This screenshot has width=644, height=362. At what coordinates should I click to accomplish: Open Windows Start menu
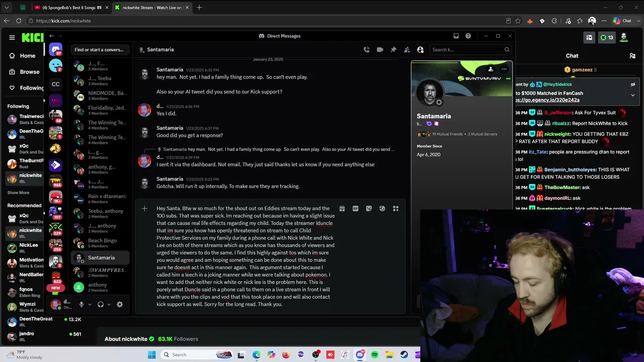152,355
